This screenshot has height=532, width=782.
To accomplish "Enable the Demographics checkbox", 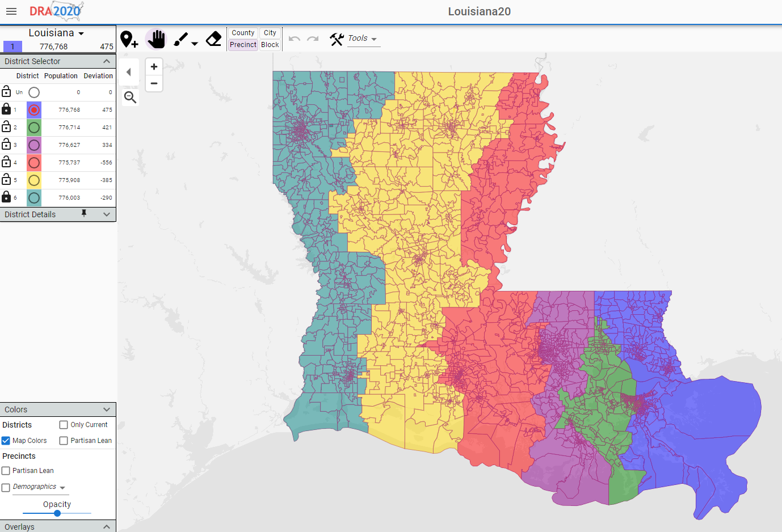I will pyautogui.click(x=6, y=488).
